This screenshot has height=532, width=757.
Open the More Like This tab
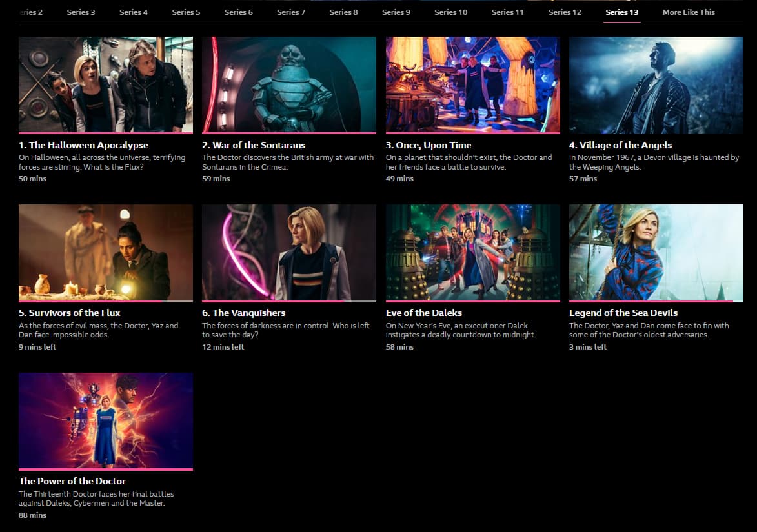[x=689, y=12]
